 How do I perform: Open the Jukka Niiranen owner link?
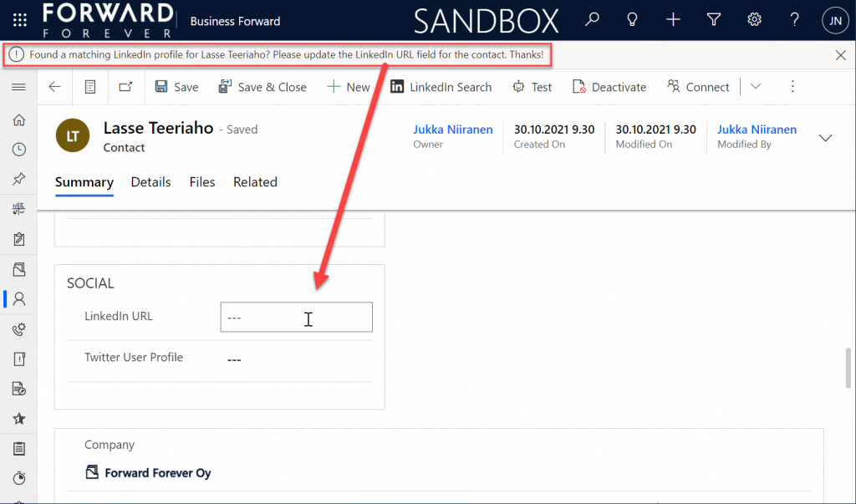click(452, 130)
